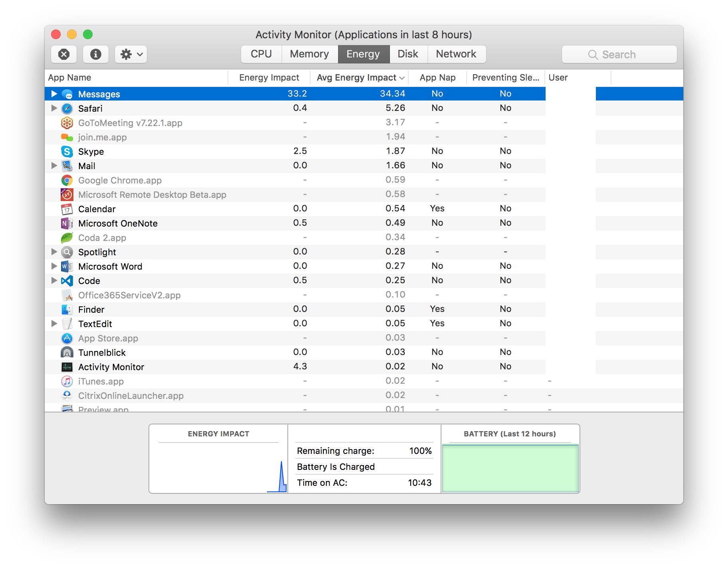Toggle Avg Energy Impact sort order
This screenshot has width=728, height=568.
[359, 78]
